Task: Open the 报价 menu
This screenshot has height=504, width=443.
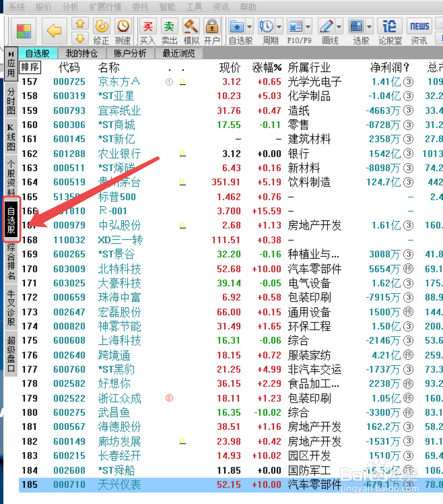Action: tap(44, 7)
